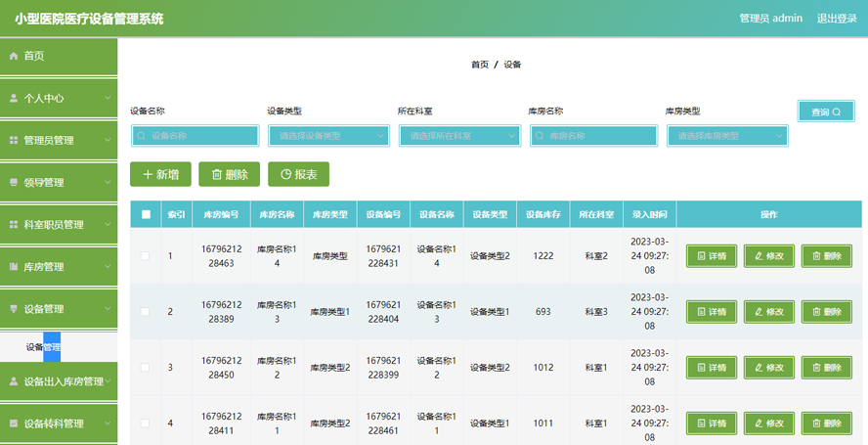
Task: Click the plus icon on 新增 button
Action: pyautogui.click(x=148, y=174)
